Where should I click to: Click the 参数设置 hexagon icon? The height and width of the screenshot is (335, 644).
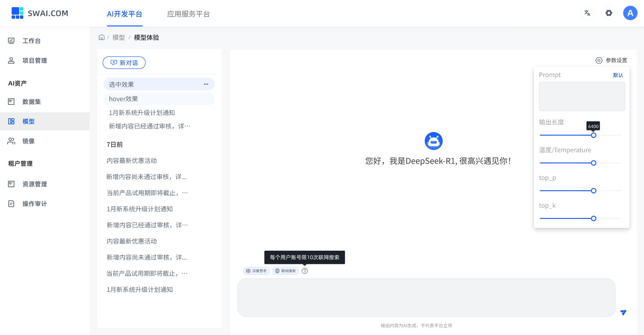pos(599,60)
